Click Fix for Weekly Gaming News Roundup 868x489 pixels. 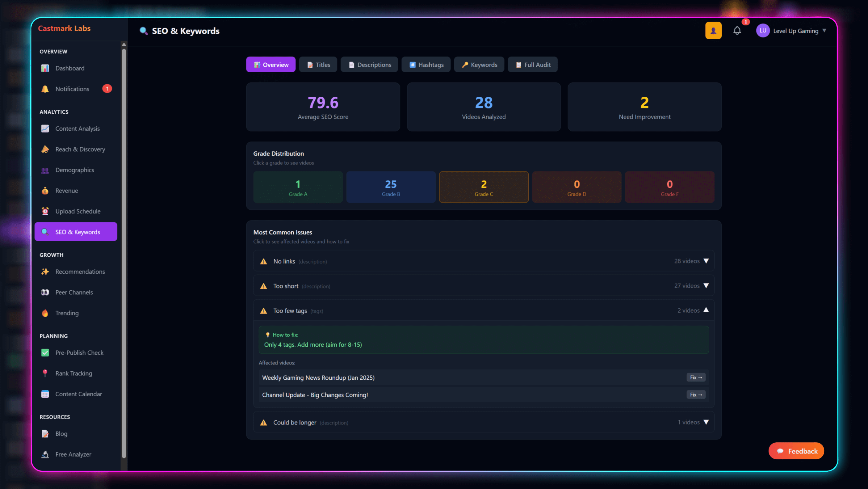(x=696, y=377)
